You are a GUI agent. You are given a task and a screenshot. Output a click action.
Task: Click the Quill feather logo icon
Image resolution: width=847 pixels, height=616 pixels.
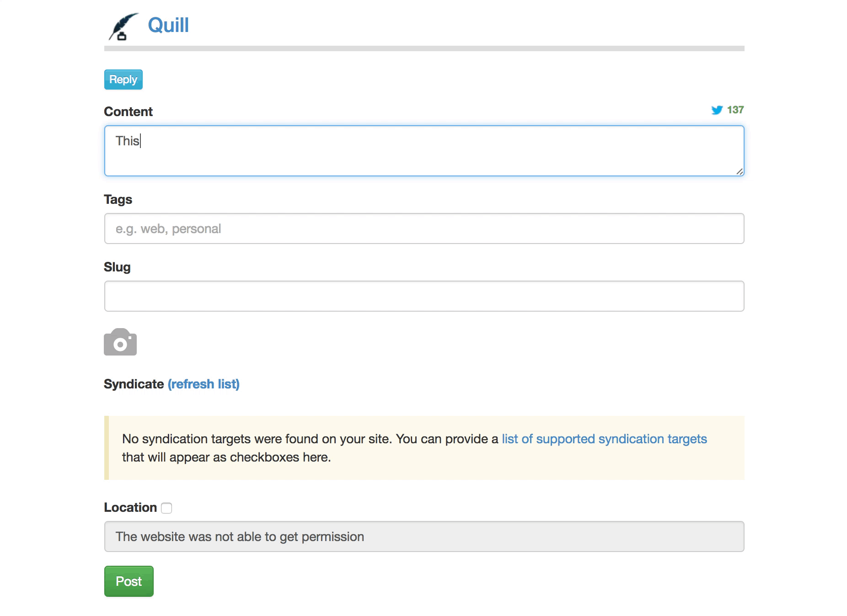pos(123,27)
